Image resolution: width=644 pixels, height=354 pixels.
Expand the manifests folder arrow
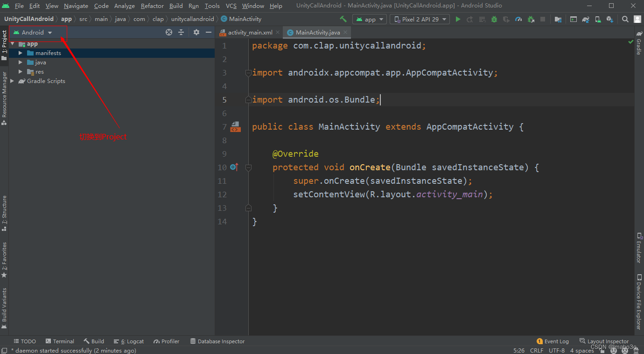(21, 53)
